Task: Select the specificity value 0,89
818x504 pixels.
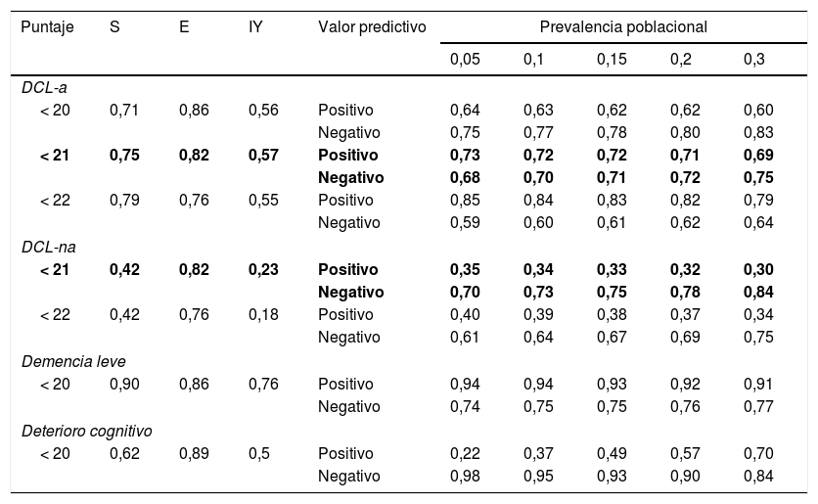Action: point(194,453)
